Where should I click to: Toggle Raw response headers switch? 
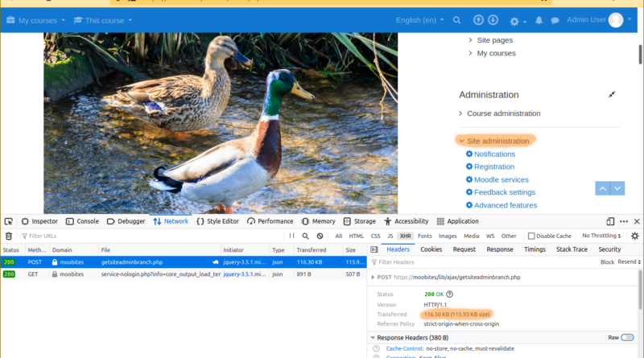pyautogui.click(x=627, y=337)
